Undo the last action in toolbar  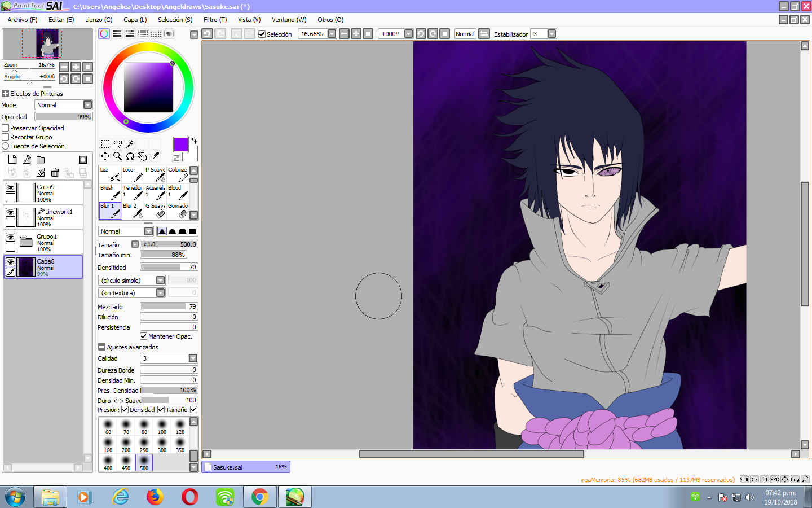[208, 34]
